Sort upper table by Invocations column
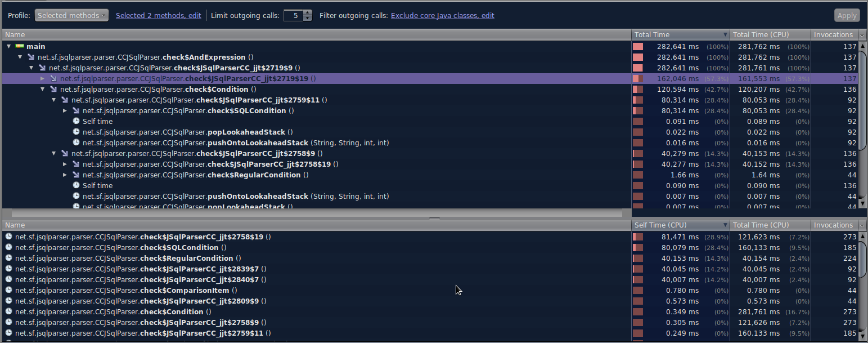Image resolution: width=868 pixels, height=343 pixels. tap(834, 35)
